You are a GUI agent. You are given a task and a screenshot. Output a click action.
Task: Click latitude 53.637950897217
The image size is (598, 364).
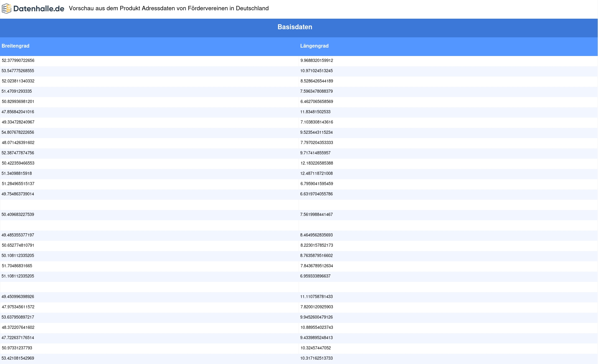point(18,317)
